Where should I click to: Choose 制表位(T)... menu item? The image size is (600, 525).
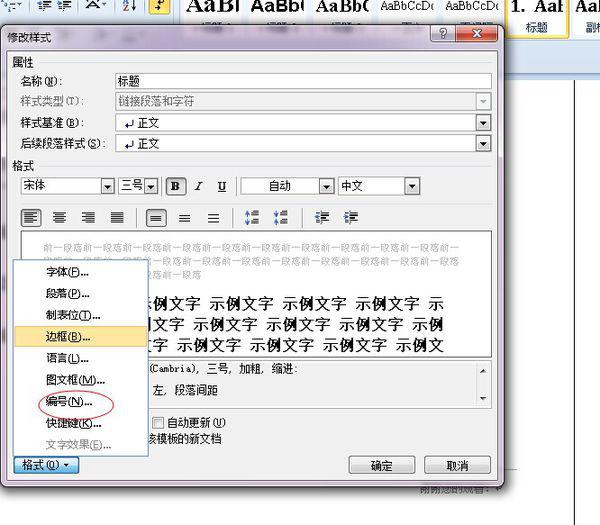(81, 315)
